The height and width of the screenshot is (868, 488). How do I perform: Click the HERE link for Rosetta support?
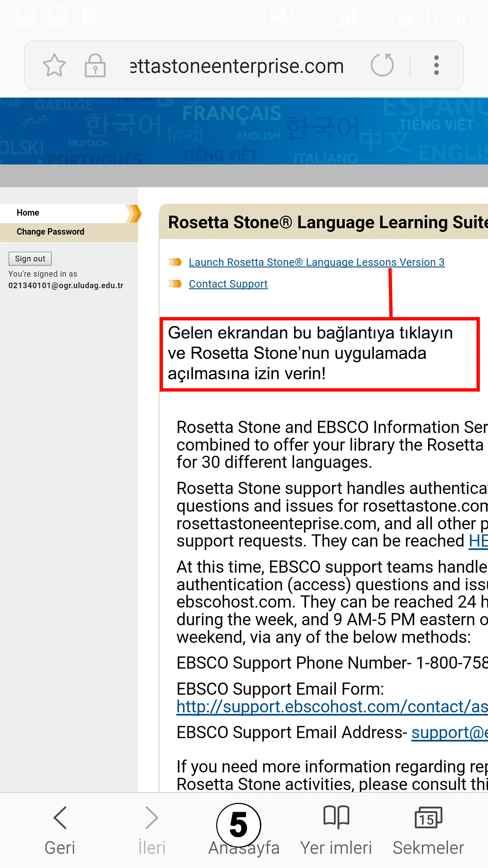click(478, 541)
